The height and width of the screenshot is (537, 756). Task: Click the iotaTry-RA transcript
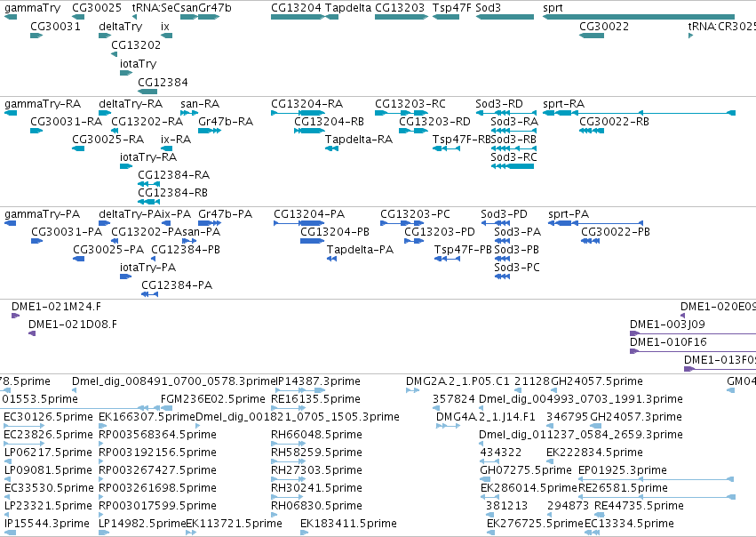(x=126, y=166)
